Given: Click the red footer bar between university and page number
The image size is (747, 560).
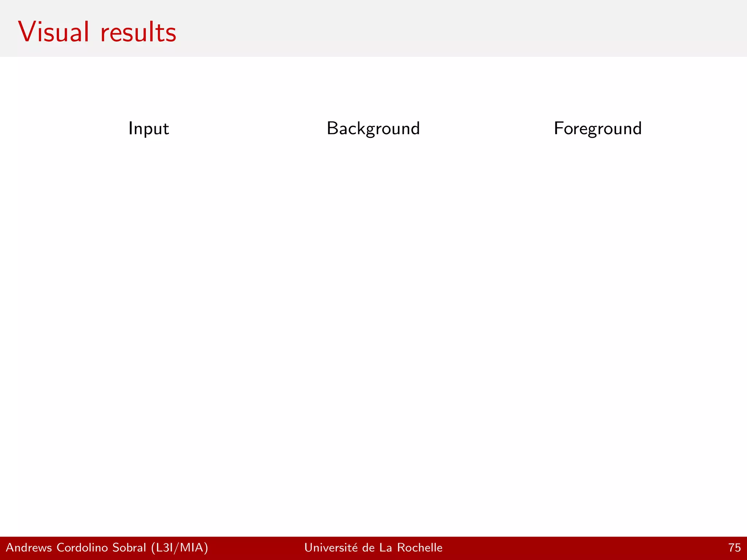Looking at the screenshot, I should [x=584, y=548].
